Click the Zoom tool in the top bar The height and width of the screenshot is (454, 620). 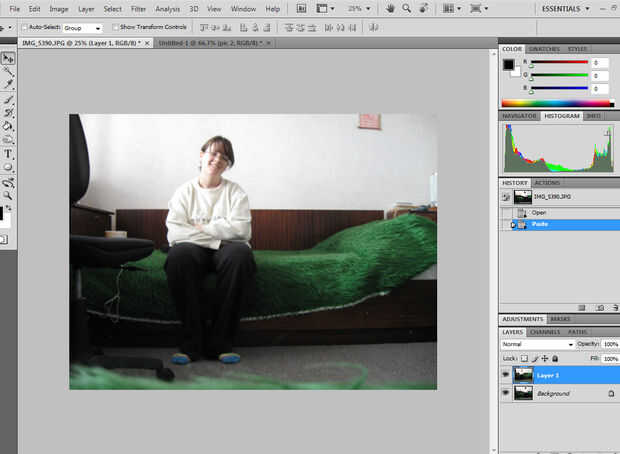click(x=407, y=8)
